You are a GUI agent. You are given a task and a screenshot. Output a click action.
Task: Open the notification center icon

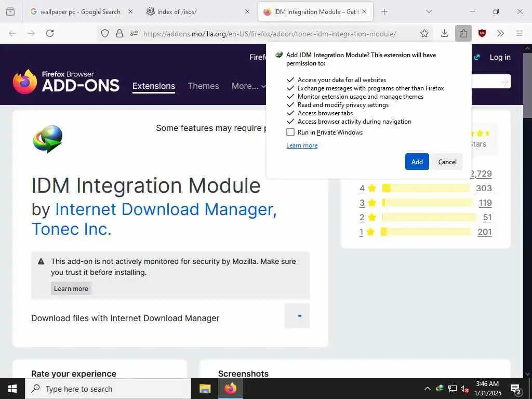point(515,389)
